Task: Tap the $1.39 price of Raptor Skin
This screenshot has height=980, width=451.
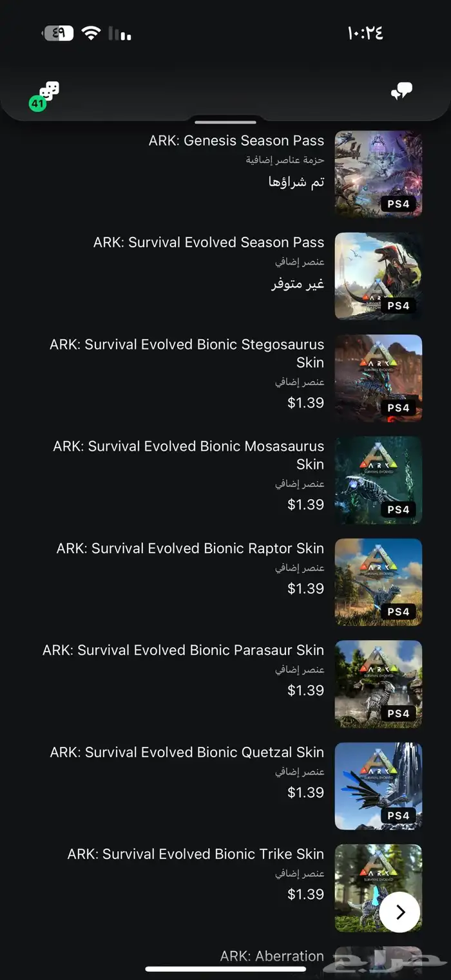Action: coord(305,588)
